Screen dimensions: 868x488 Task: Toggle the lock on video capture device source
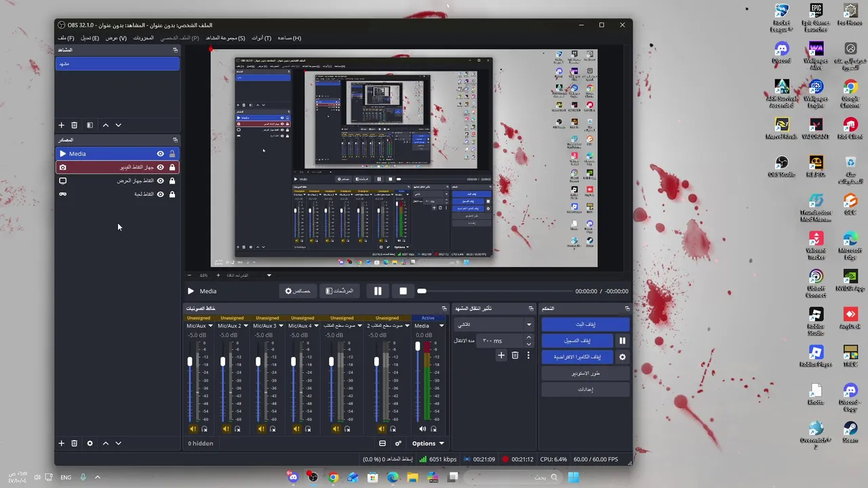tap(172, 167)
